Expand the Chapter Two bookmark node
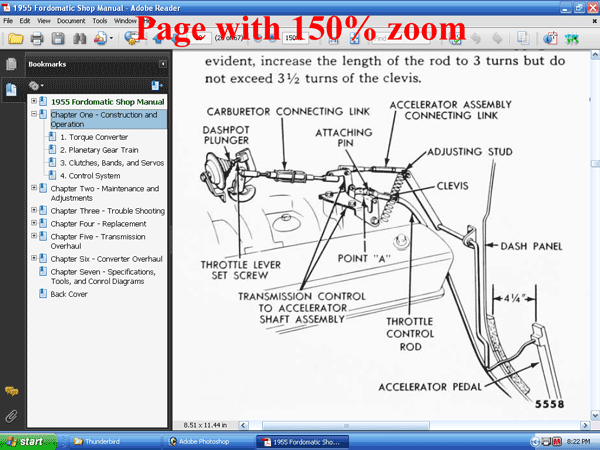This screenshot has height=450, width=600. click(34, 188)
